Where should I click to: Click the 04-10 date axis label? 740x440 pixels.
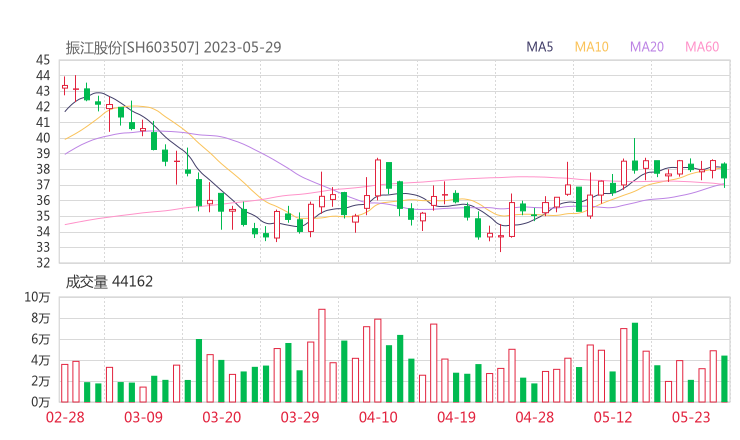point(378,417)
